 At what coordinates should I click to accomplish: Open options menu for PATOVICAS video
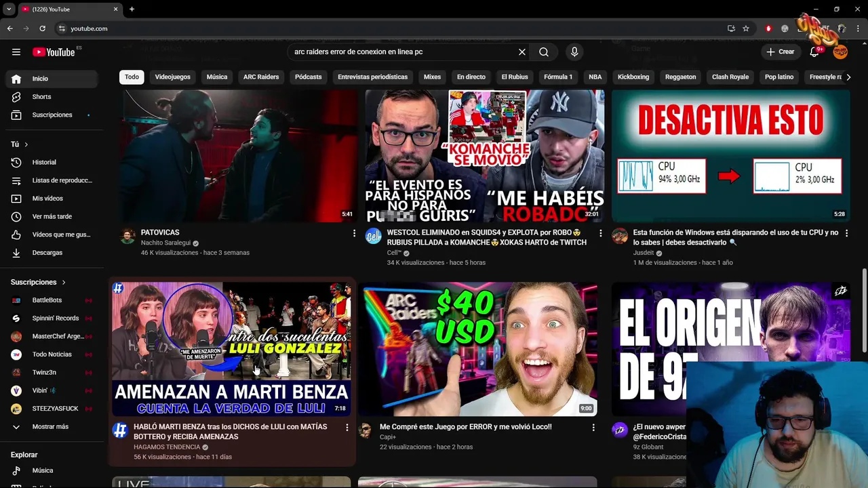(x=354, y=233)
